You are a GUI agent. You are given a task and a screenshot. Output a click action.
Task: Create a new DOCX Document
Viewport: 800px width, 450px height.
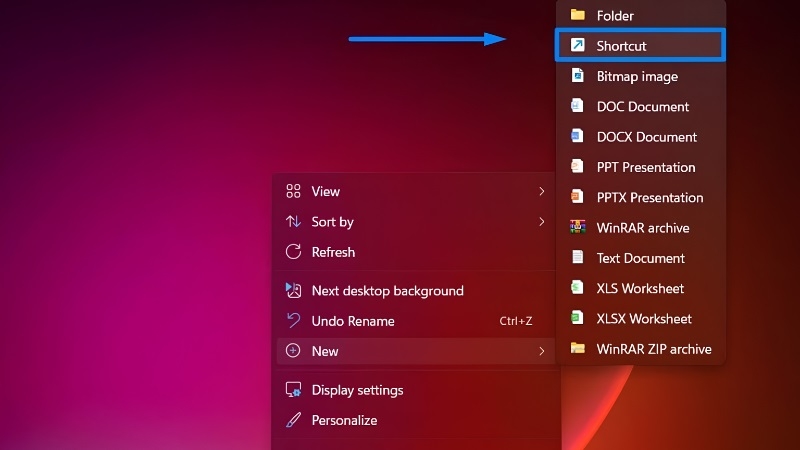pyautogui.click(x=640, y=137)
